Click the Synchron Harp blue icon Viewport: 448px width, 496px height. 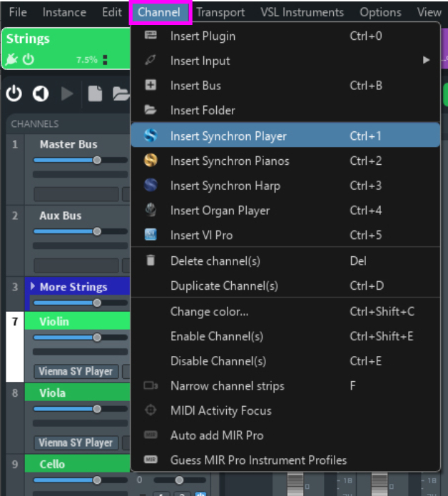coord(151,186)
